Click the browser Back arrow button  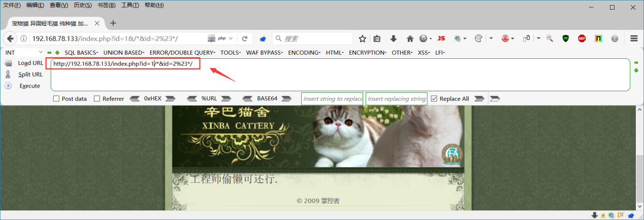click(x=11, y=39)
